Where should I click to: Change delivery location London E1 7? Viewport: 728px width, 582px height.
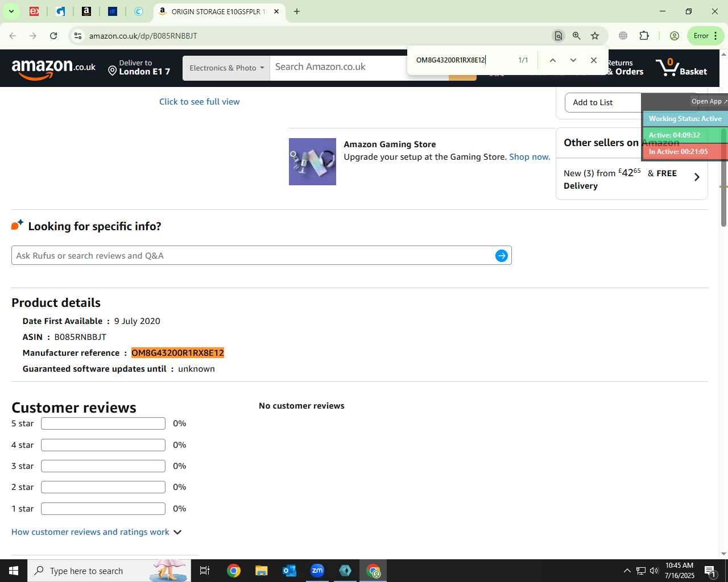(x=139, y=68)
